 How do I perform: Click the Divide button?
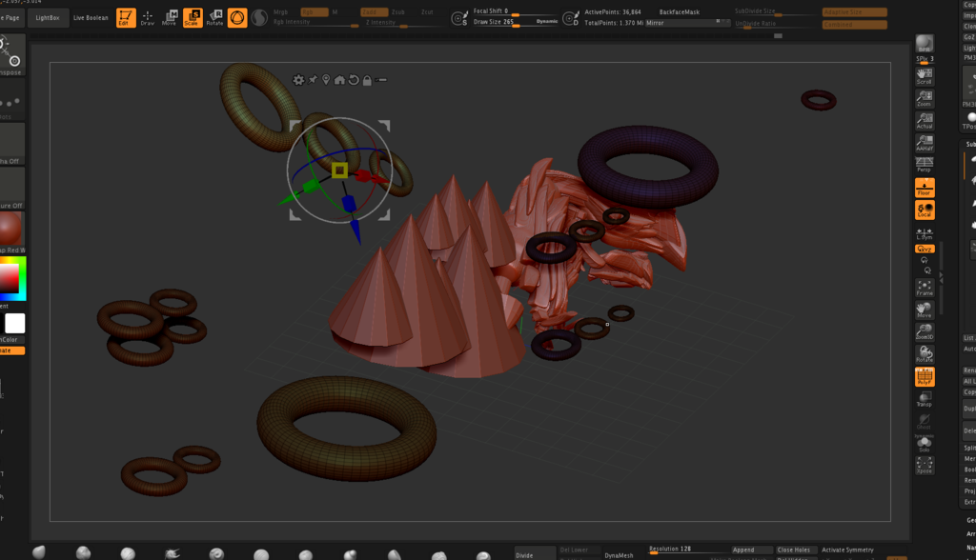534,553
